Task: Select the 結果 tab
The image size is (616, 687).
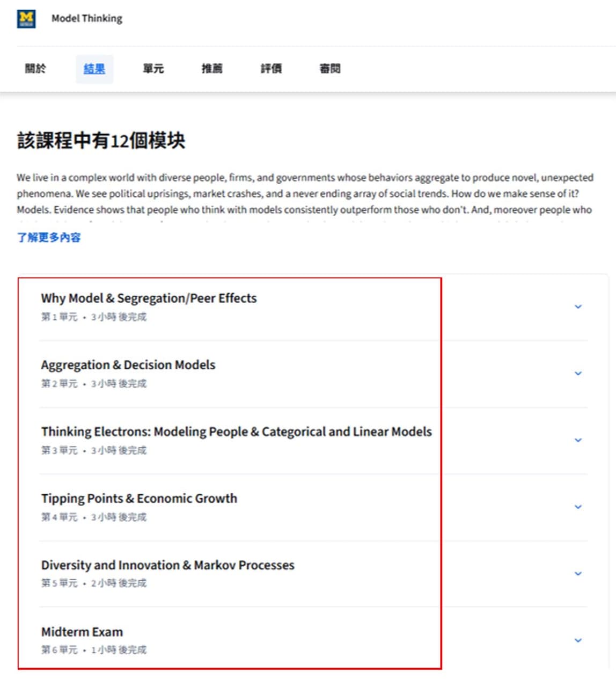Action: [94, 69]
